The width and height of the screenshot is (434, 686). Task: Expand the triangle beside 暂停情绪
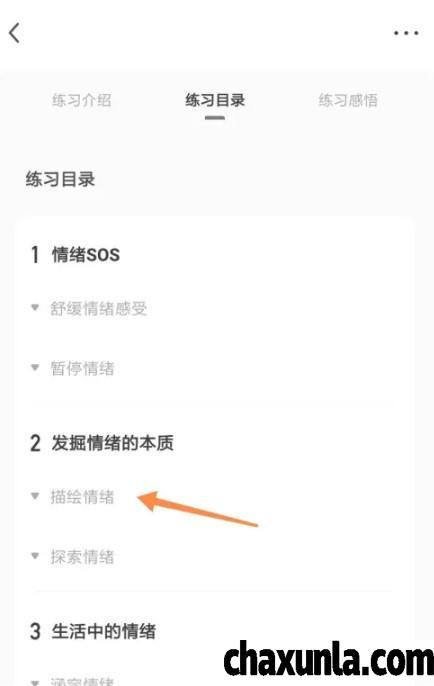point(35,367)
